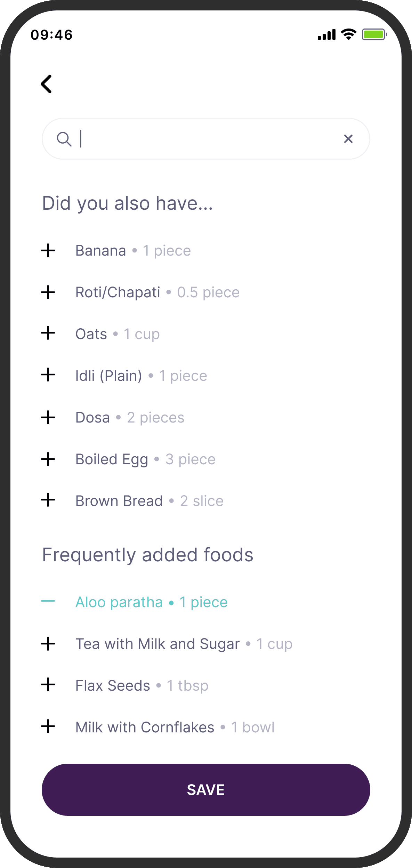Screen dimensions: 412x868
Task: Add Idli (Plain) via plus icon
Action: tap(48, 375)
